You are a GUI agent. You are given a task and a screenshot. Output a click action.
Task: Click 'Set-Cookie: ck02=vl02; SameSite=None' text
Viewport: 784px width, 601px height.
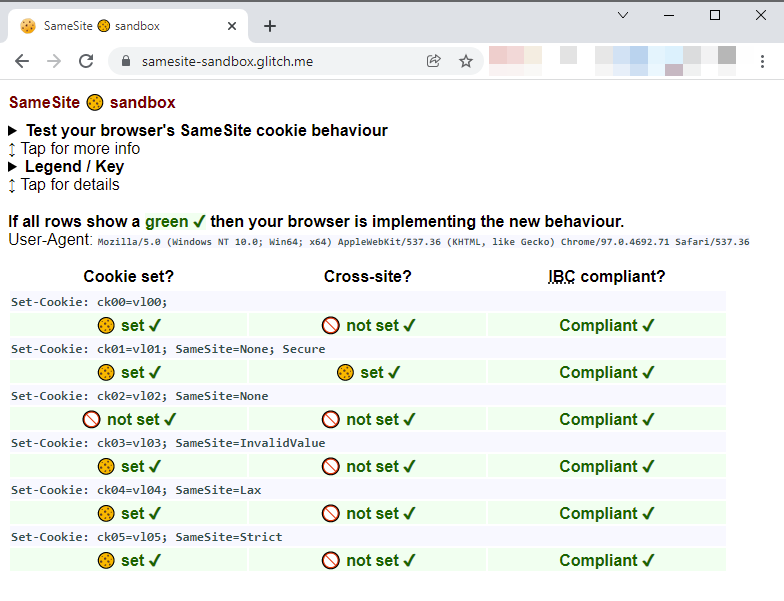(x=140, y=396)
